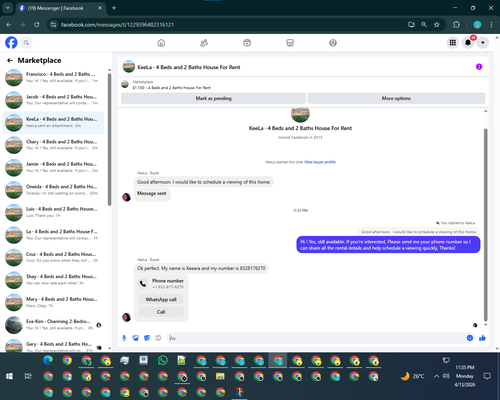
Task: Open Chary's conversation
Action: click(x=53, y=145)
